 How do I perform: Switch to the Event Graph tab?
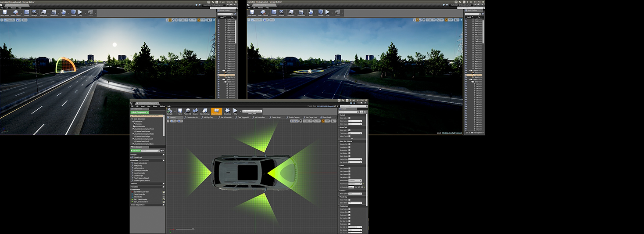(327, 117)
